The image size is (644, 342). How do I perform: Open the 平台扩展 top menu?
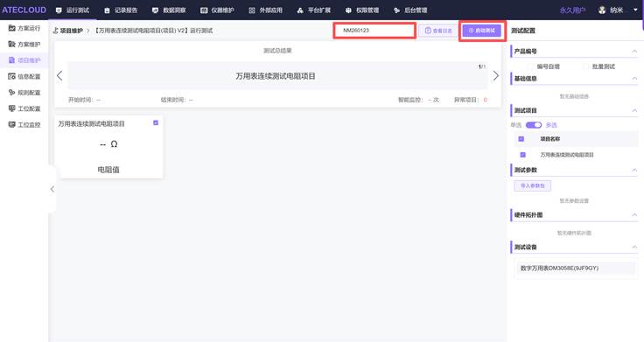(314, 10)
